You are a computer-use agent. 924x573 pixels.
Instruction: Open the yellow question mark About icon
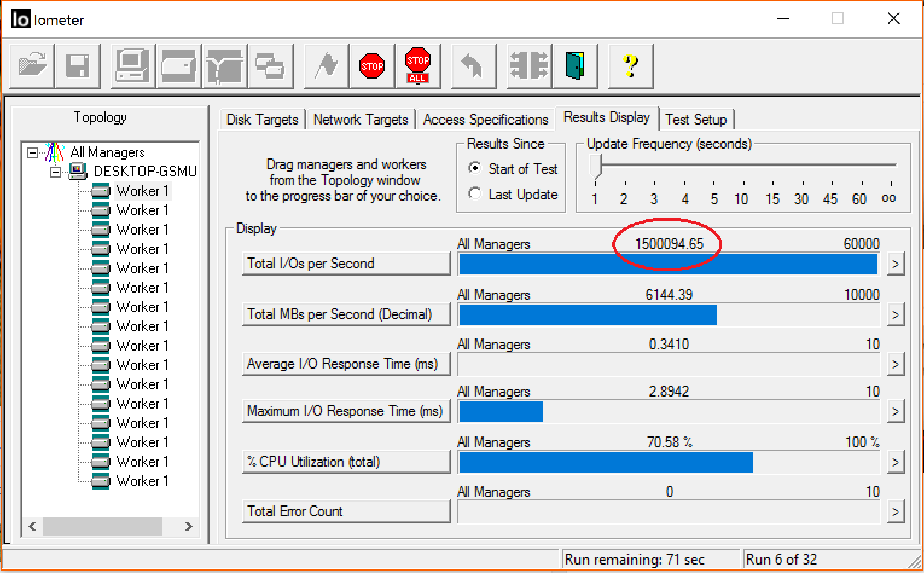pos(630,65)
